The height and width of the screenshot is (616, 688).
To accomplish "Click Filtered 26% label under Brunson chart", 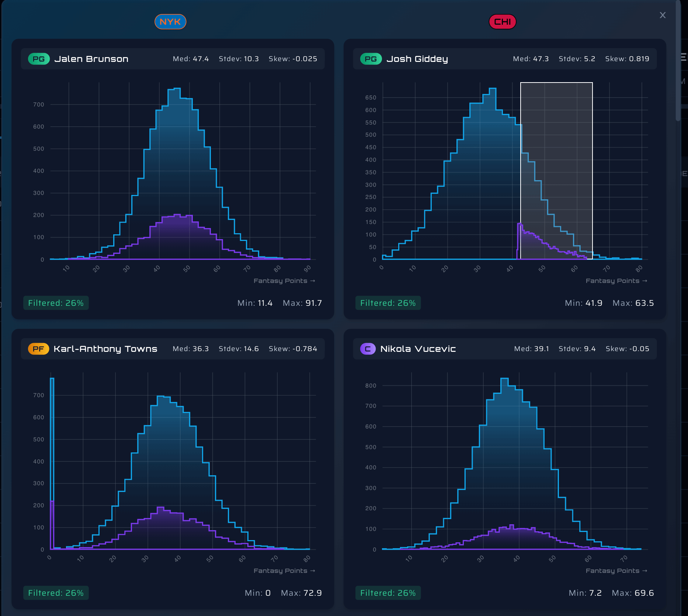I will [x=56, y=303].
